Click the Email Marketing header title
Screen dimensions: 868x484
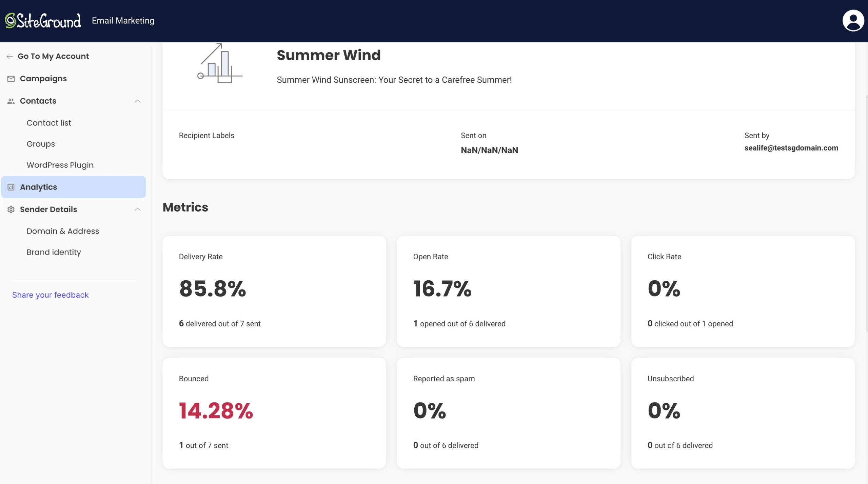click(123, 21)
